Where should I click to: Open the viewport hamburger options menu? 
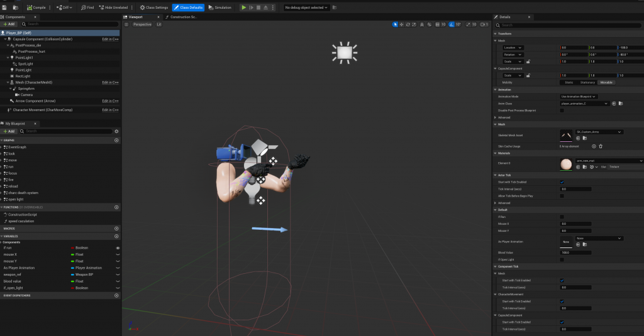(126, 24)
